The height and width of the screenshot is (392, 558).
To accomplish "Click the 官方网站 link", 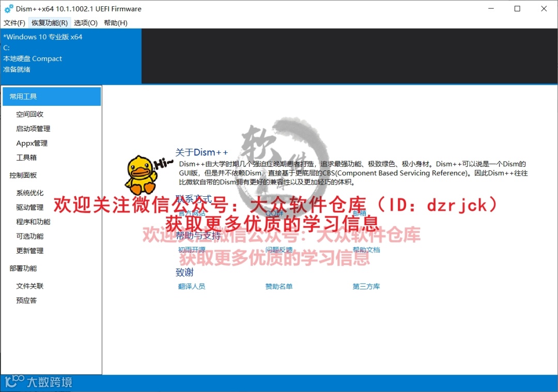I will (x=192, y=213).
